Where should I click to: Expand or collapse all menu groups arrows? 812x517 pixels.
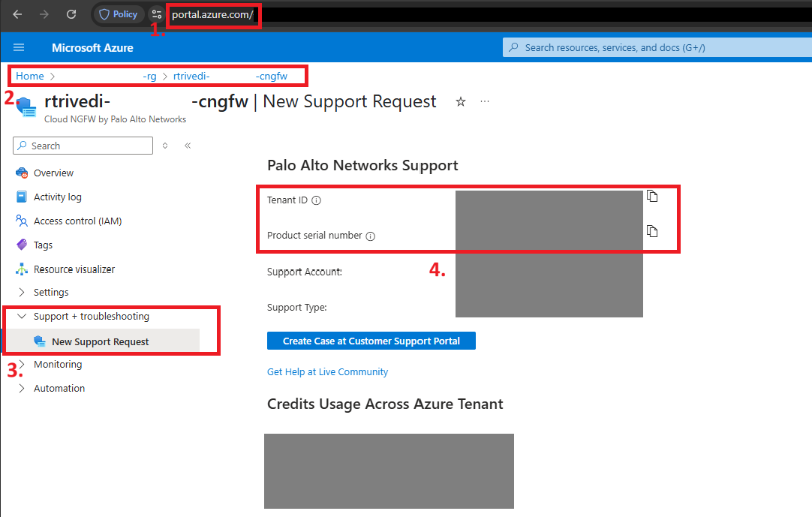coord(164,146)
